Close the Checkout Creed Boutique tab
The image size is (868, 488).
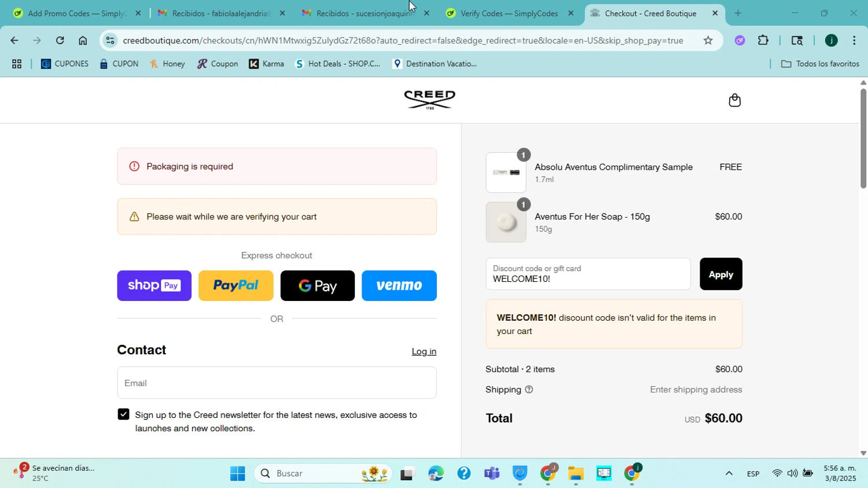pos(715,13)
